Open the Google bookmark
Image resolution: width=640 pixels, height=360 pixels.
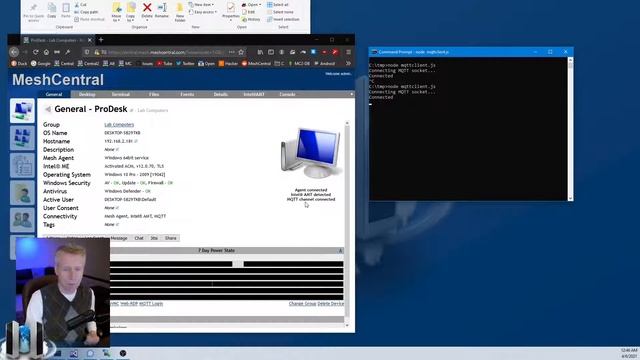41,63
